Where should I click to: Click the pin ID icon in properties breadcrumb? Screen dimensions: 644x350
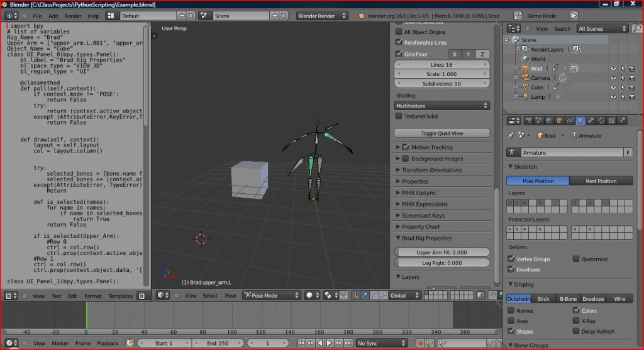511,135
